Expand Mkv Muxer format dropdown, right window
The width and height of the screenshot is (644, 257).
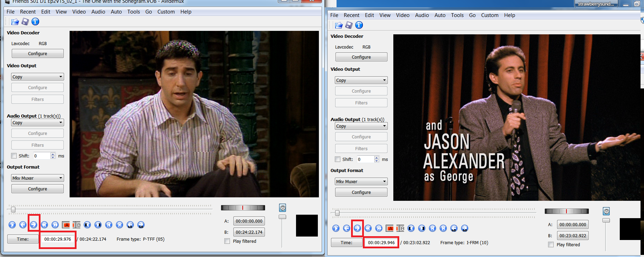[361, 181]
